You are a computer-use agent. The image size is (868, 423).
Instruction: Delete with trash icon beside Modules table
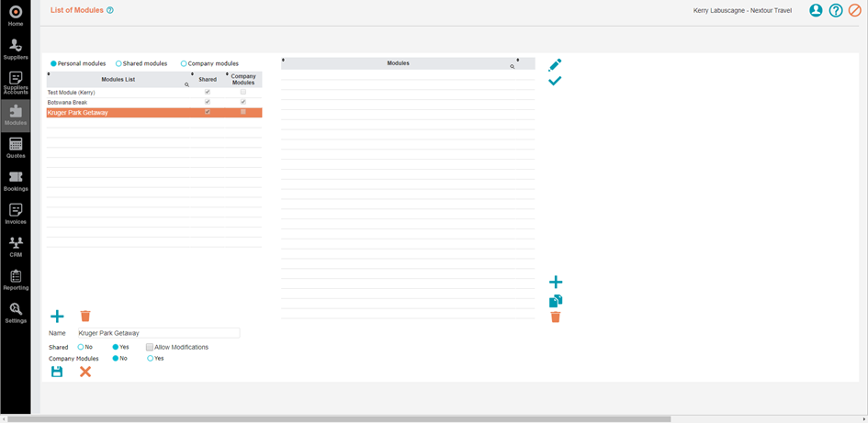click(555, 317)
